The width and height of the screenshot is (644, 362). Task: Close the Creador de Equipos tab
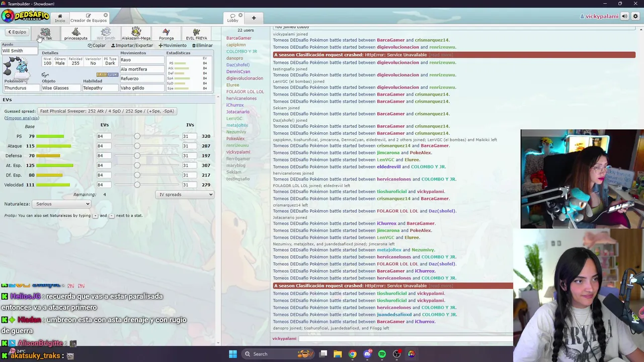(105, 15)
